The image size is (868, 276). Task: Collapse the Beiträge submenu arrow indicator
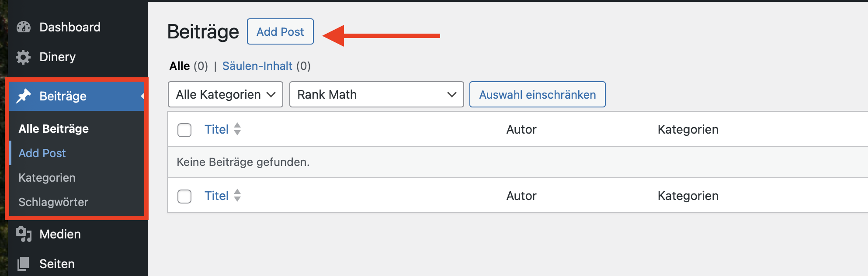coord(142,96)
